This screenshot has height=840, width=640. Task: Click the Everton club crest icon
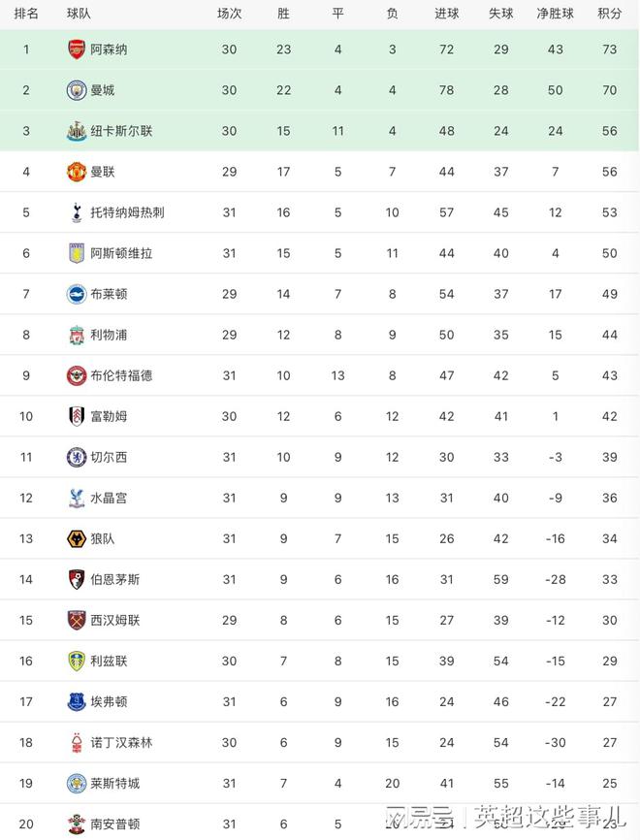pos(77,701)
